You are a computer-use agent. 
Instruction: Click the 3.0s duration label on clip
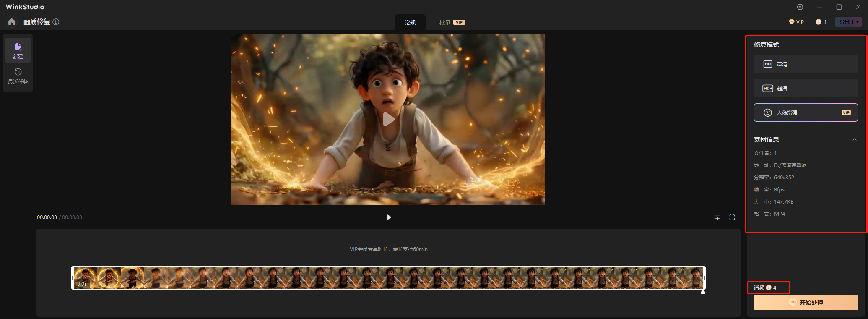pos(82,284)
